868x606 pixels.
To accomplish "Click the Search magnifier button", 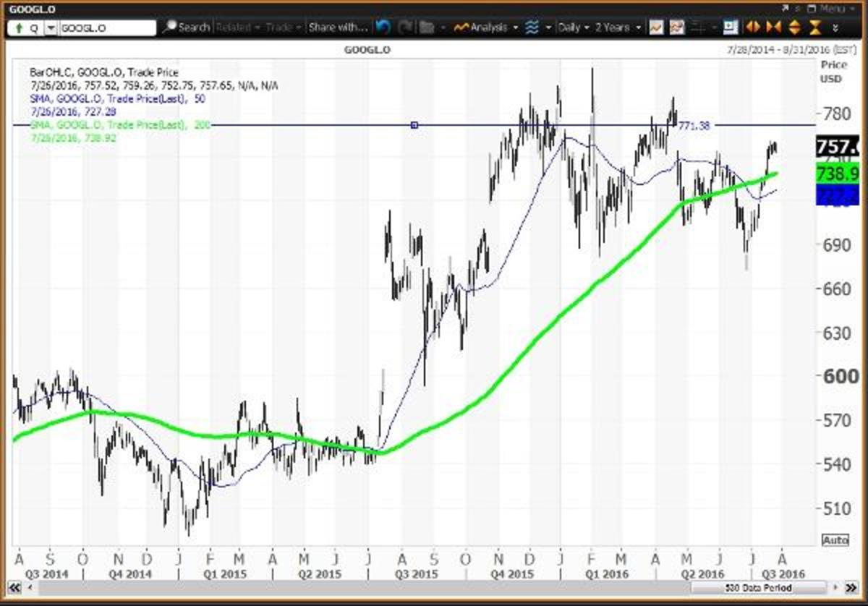I will (x=187, y=27).
